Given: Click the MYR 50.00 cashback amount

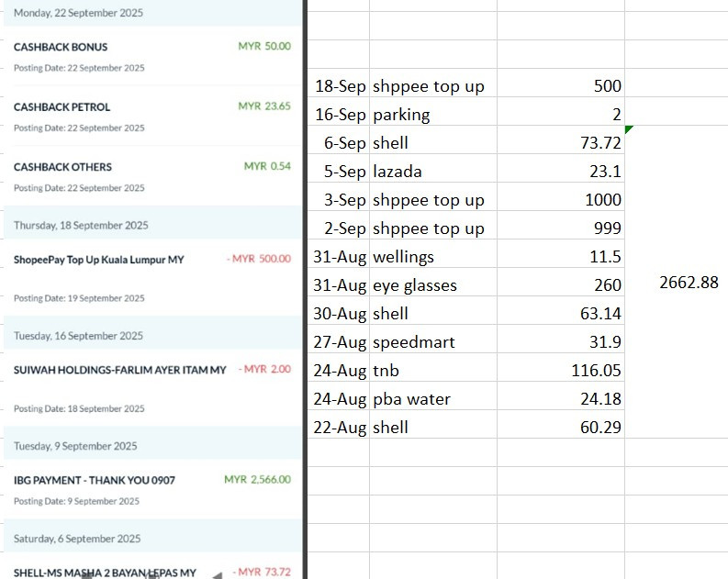Looking at the screenshot, I should tap(264, 46).
